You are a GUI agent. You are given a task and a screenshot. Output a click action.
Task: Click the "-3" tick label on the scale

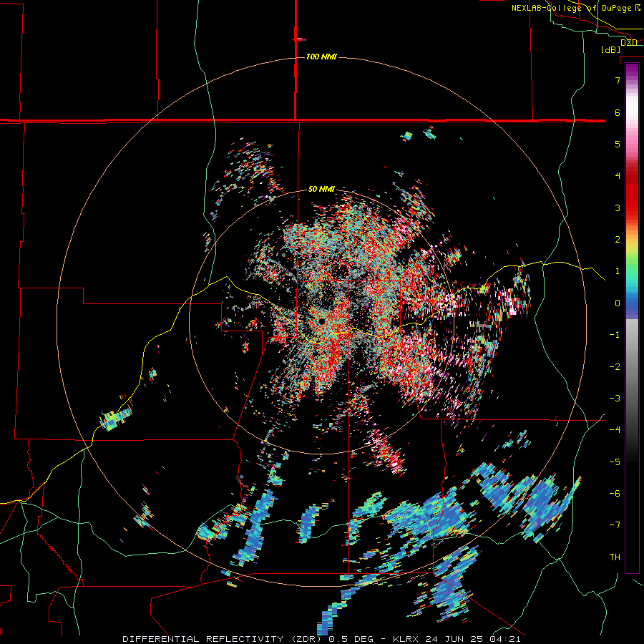click(615, 399)
